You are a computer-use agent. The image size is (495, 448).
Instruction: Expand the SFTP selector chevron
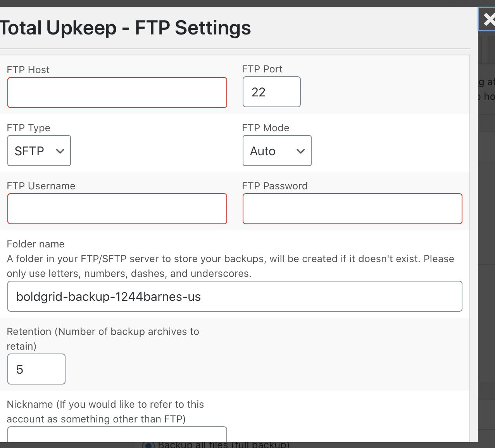(60, 151)
